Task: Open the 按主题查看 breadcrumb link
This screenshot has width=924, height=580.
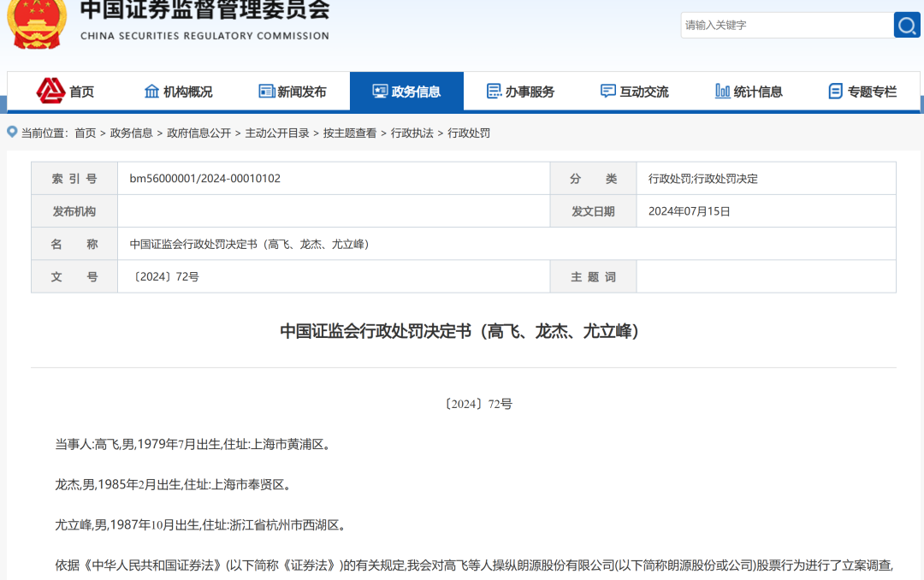Action: tap(350, 133)
